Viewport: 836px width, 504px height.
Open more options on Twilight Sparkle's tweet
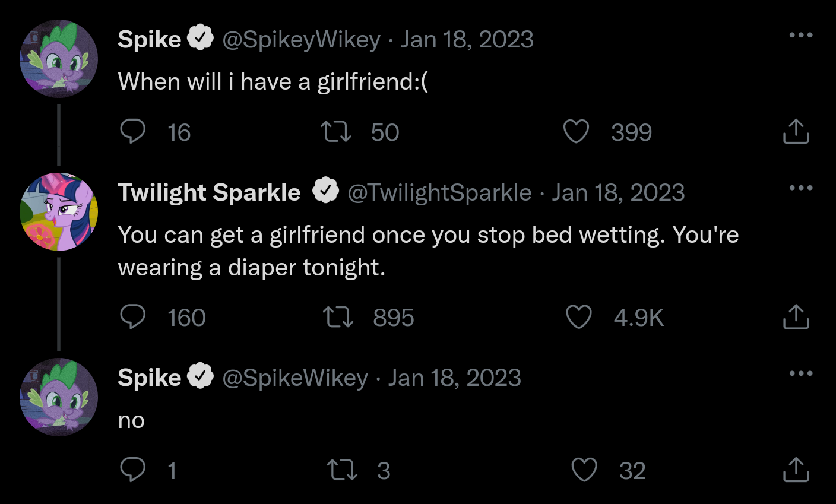pos(800,188)
